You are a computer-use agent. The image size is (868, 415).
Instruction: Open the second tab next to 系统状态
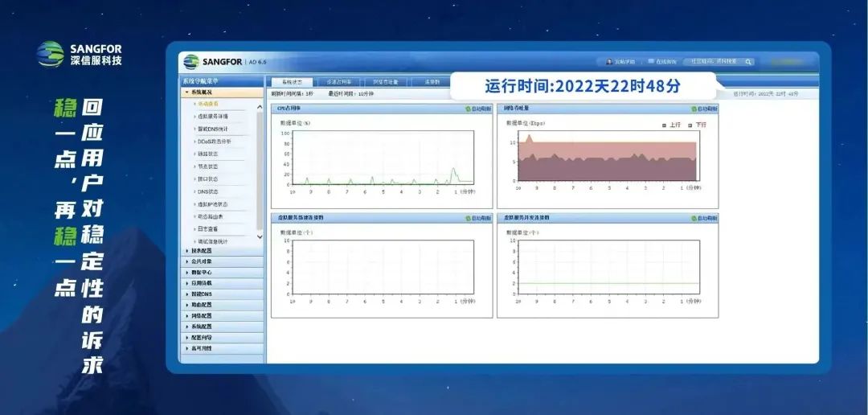[339, 82]
